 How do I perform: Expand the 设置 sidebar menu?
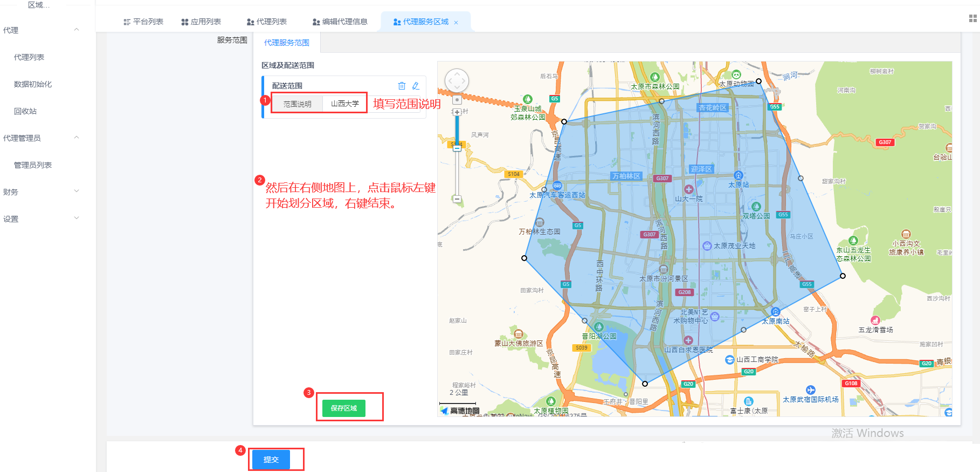(x=76, y=218)
